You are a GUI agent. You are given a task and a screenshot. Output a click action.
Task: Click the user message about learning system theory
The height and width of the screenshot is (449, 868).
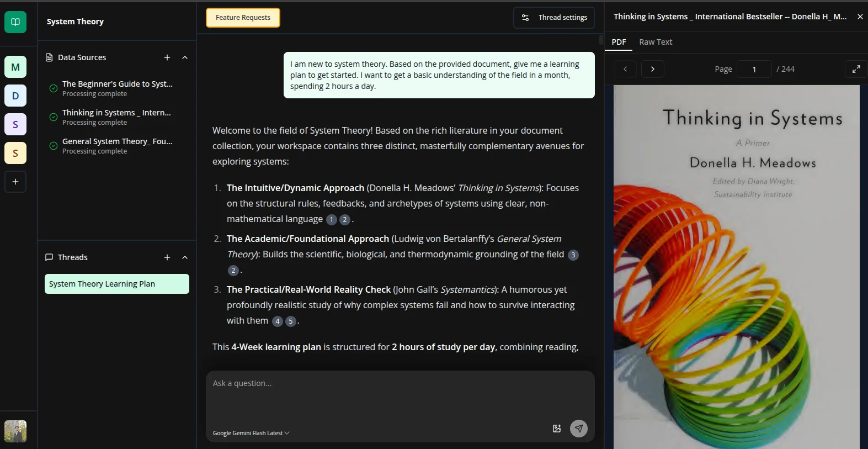point(439,75)
